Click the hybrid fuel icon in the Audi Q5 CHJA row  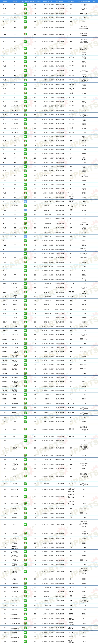coord(25,237)
